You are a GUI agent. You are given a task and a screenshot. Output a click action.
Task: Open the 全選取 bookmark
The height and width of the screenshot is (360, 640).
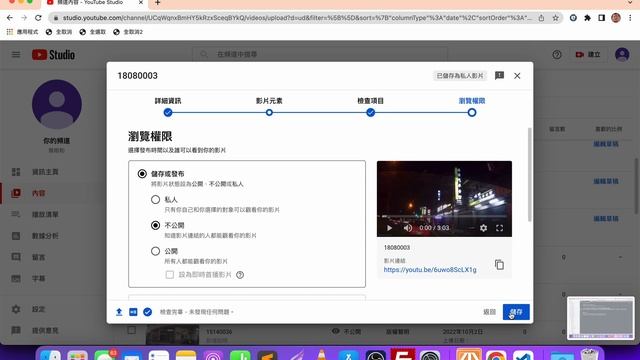tap(93, 32)
